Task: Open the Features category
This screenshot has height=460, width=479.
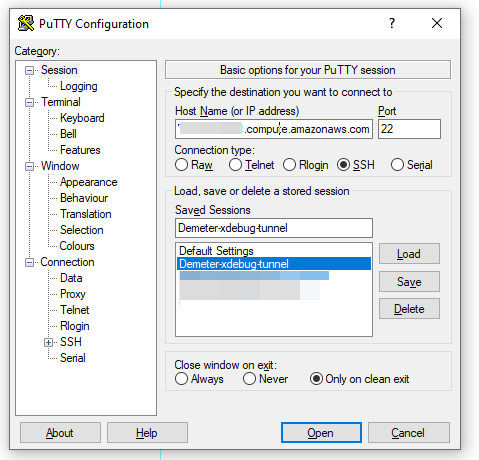Action: tap(80, 150)
